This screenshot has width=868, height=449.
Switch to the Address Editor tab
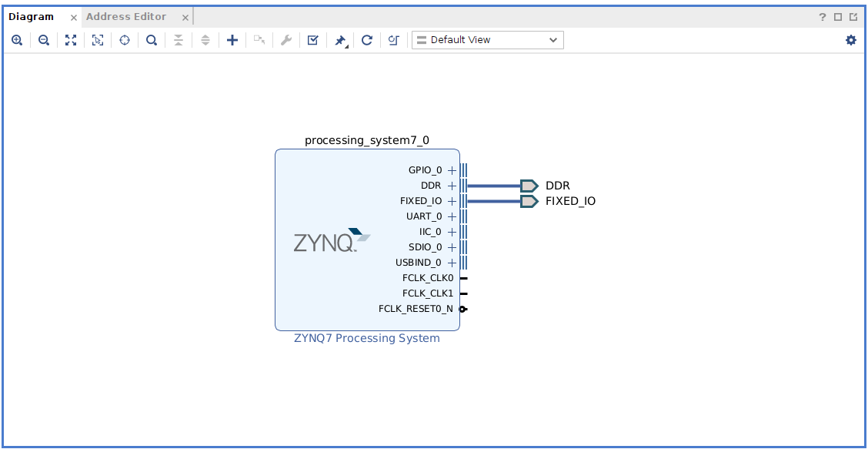coord(126,17)
